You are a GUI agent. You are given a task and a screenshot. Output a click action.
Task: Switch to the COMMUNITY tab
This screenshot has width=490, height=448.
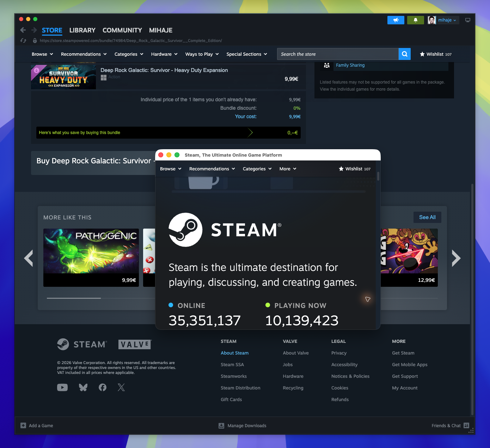122,30
